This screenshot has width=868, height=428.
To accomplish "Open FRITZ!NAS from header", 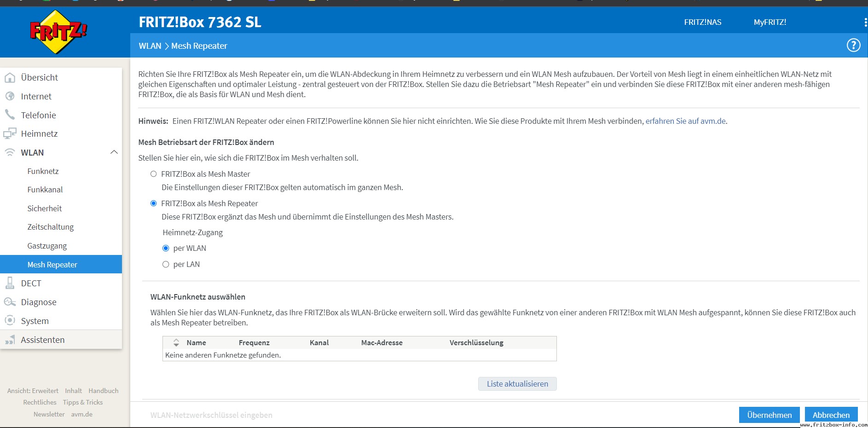I will click(703, 22).
